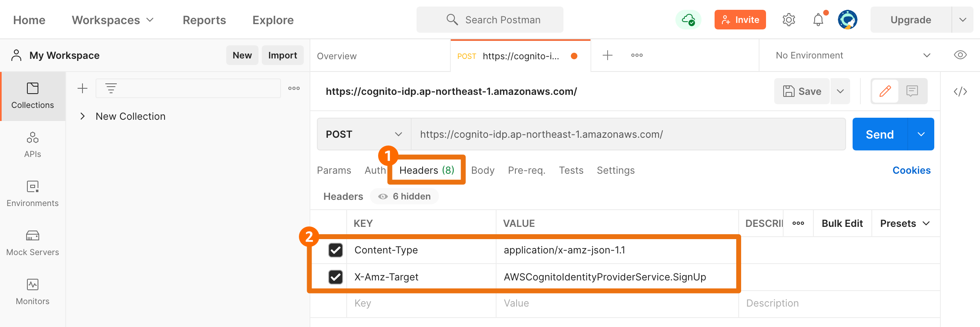Open the Monitors sidebar panel
Image resolution: width=980 pixels, height=327 pixels.
point(33,292)
